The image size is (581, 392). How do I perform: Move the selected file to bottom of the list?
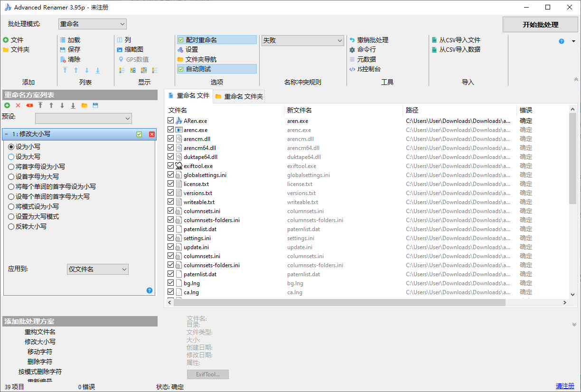tap(98, 70)
